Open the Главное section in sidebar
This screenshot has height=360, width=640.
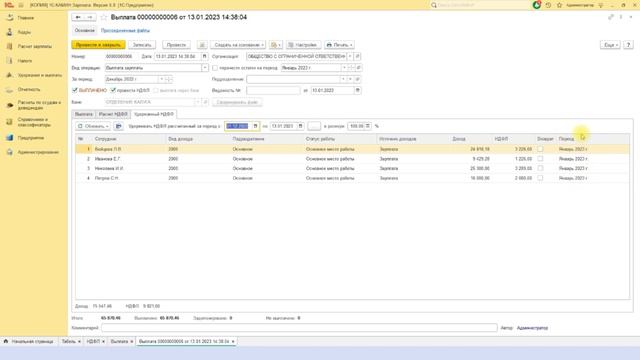point(26,18)
